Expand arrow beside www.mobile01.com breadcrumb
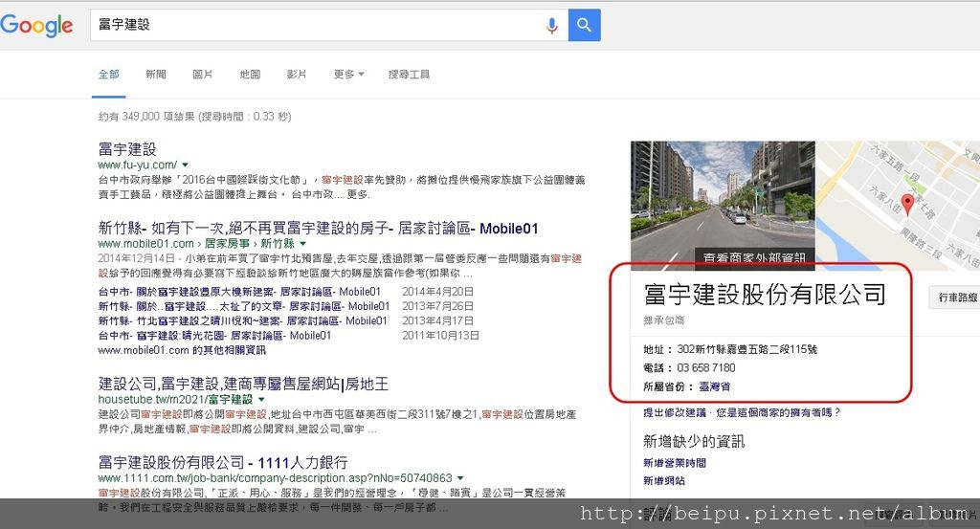This screenshot has width=980, height=529. pyautogui.click(x=303, y=244)
